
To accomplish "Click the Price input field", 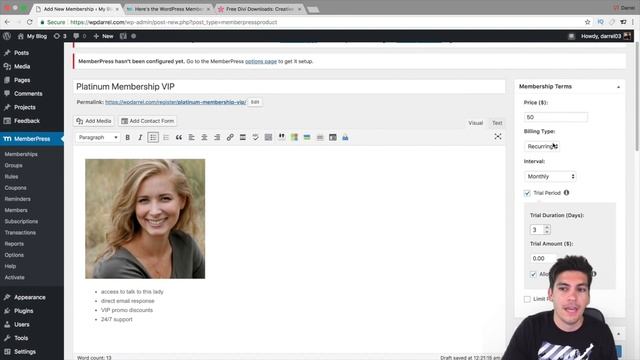I will tap(556, 117).
